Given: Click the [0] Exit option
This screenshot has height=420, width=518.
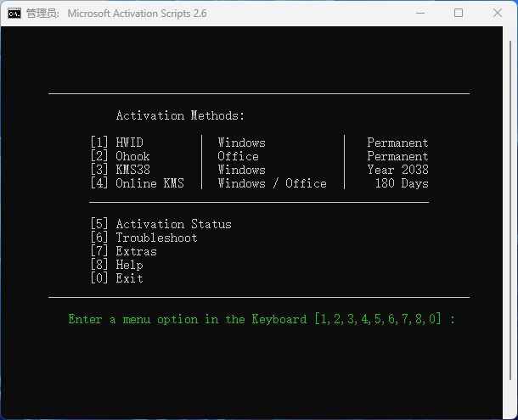Looking at the screenshot, I should [x=116, y=278].
